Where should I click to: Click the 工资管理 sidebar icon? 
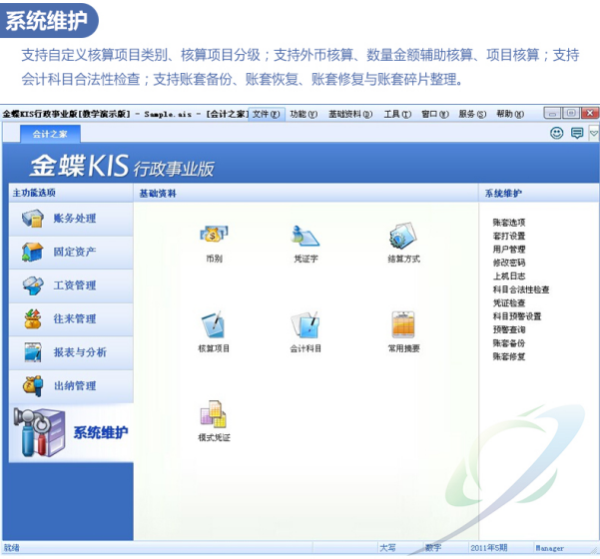point(33,285)
